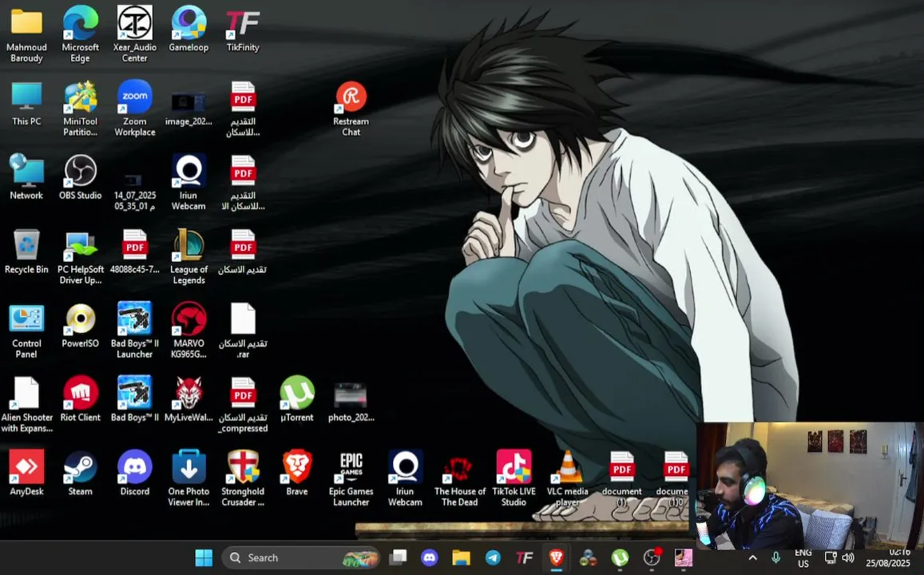This screenshot has width=924, height=575.
Task: Select the AnyDesk desktop icon
Action: (x=26, y=473)
